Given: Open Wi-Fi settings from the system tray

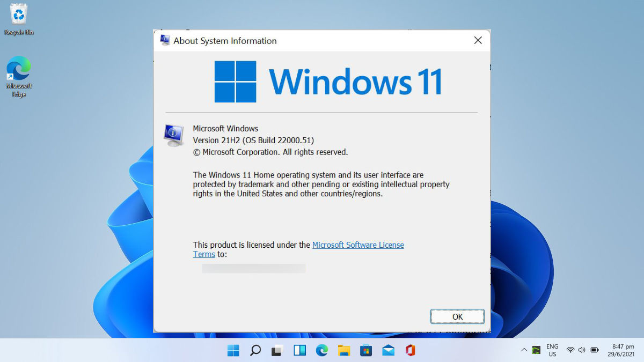Looking at the screenshot, I should click(569, 350).
